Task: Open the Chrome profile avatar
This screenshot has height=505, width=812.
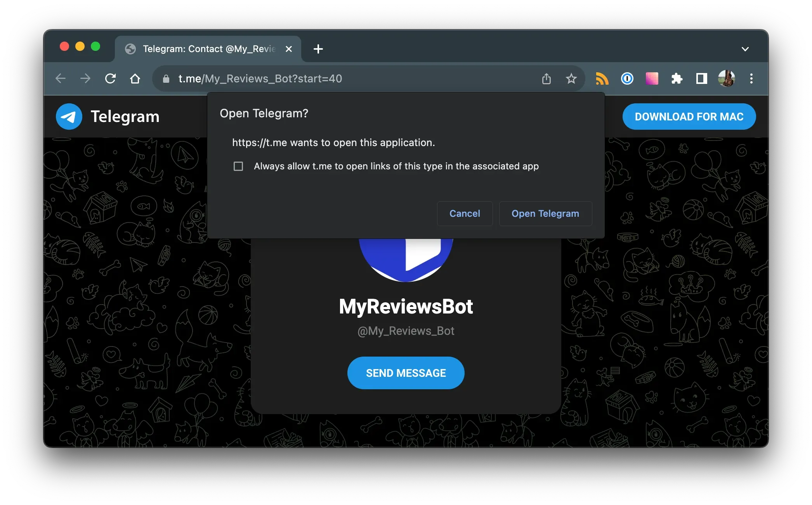Action: (727, 79)
